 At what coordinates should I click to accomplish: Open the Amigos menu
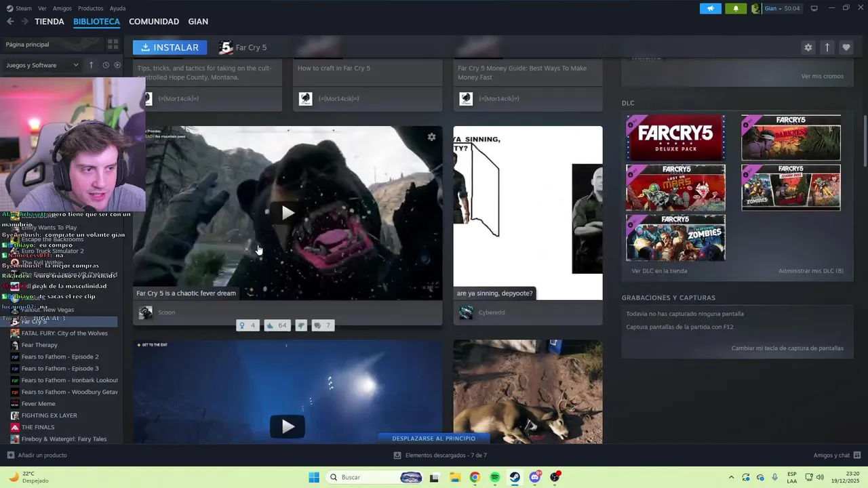(62, 8)
